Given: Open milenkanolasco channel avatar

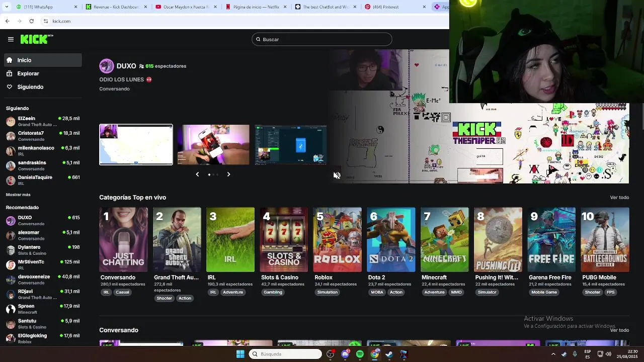Looking at the screenshot, I should tap(10, 151).
